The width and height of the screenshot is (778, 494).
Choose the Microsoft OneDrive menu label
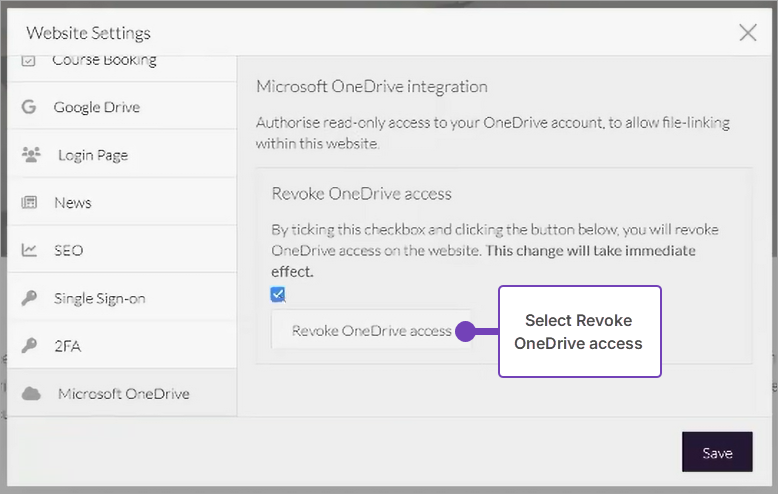(123, 394)
